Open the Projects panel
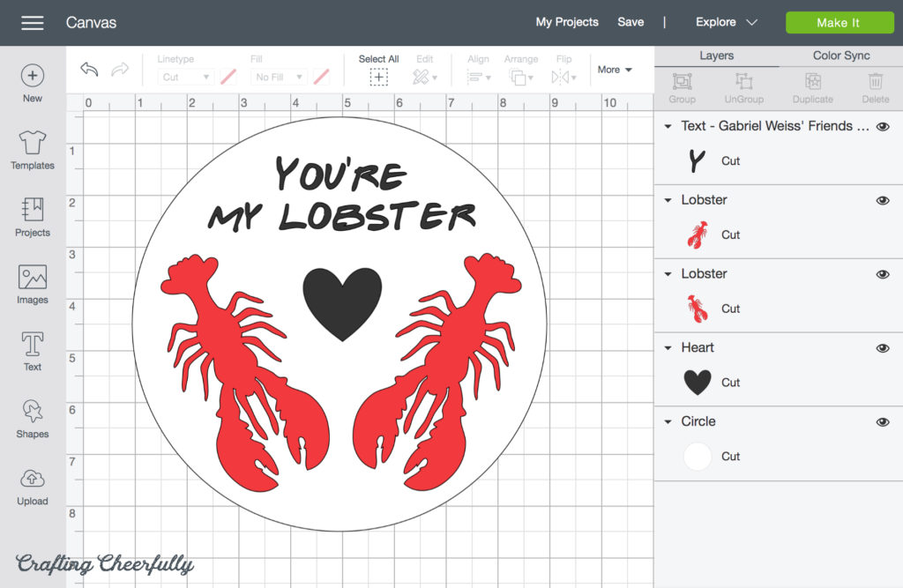903x588 pixels. 33,217
